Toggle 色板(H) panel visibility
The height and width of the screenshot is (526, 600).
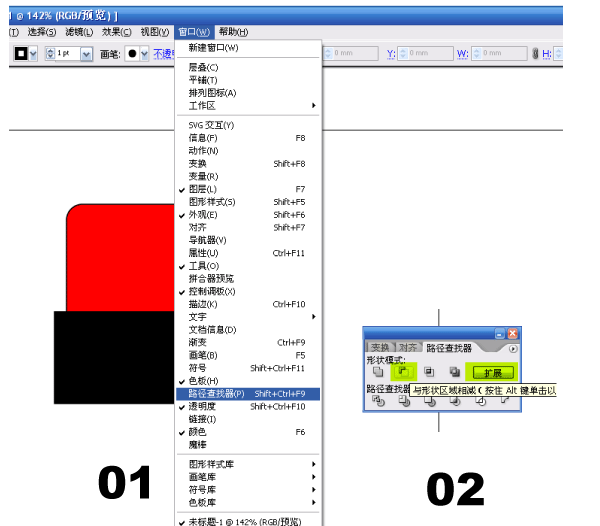248,381
